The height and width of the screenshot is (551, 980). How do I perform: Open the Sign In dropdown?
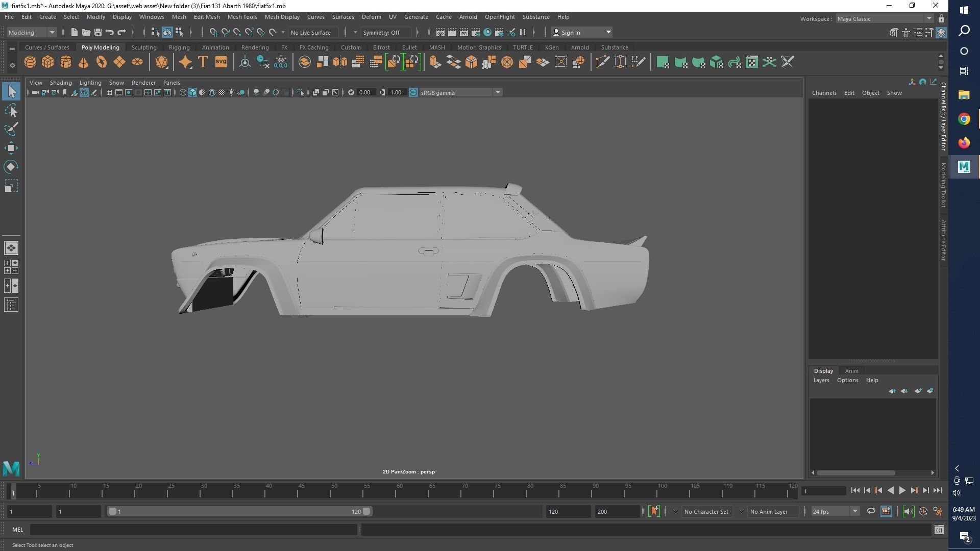click(x=582, y=33)
